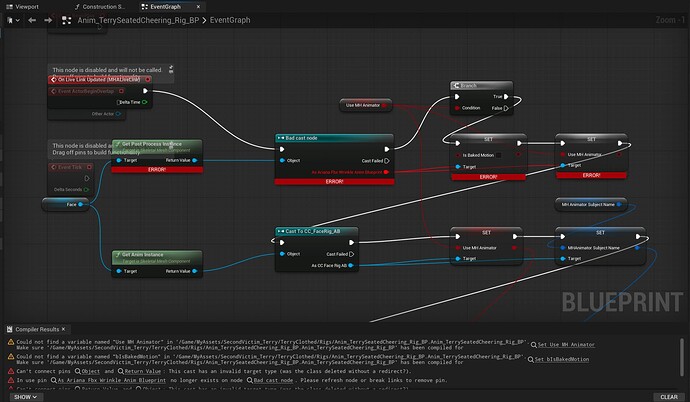Close the Compiler Results tab

[x=63, y=329]
